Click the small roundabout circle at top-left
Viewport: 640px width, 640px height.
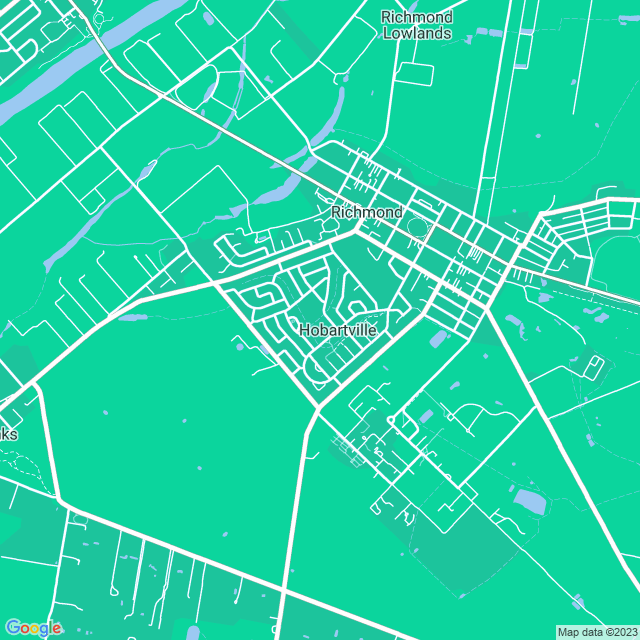tap(97, 18)
